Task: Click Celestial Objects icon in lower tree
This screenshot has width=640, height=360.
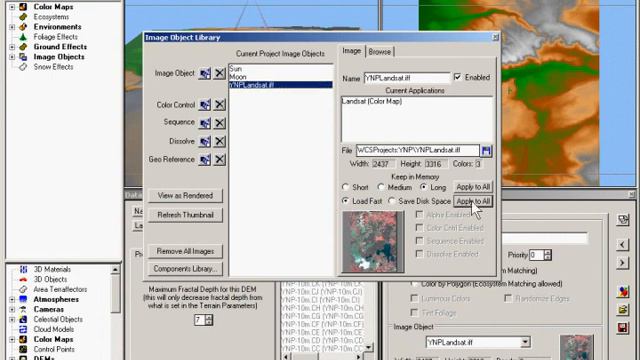Action: [23, 319]
